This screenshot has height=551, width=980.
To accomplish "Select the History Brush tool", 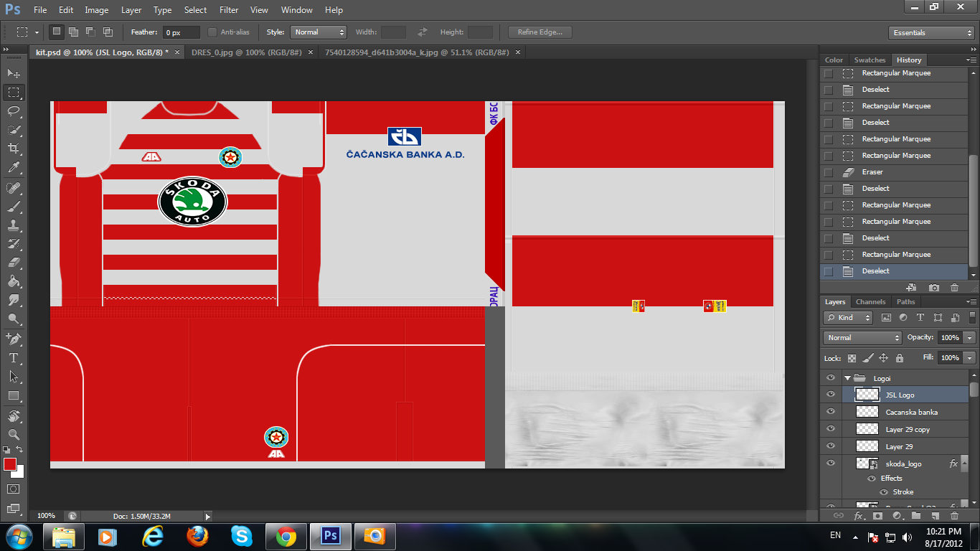I will tap(14, 244).
